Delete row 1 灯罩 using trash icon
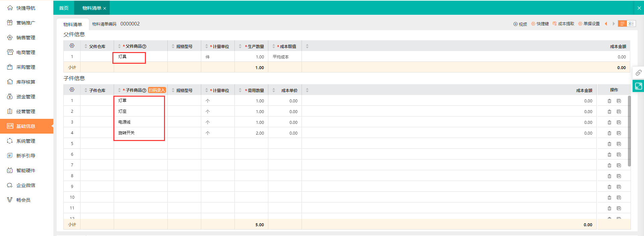Viewport: 644px width, 236px height. 609,101
